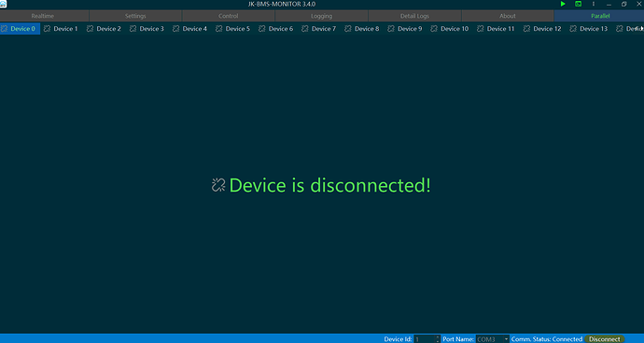The height and width of the screenshot is (343, 644).
Task: Click the large disconnected link icon
Action: tap(218, 185)
